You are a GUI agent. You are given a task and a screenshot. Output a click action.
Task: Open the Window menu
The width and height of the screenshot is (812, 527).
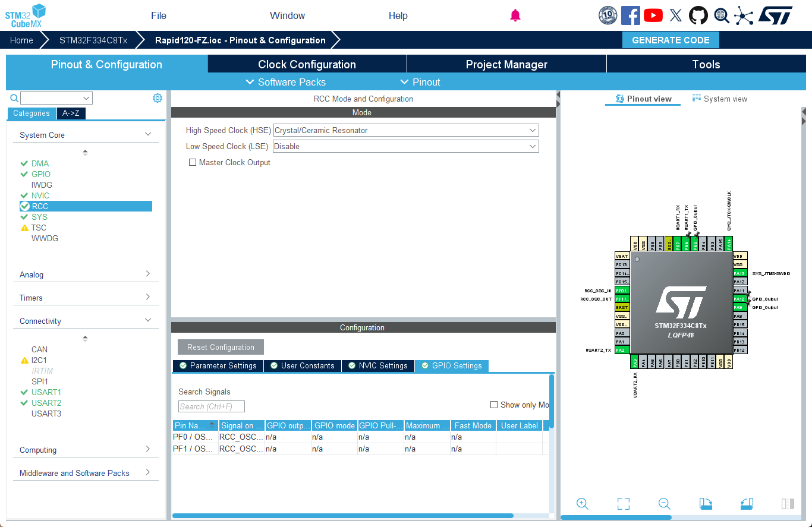(x=287, y=15)
